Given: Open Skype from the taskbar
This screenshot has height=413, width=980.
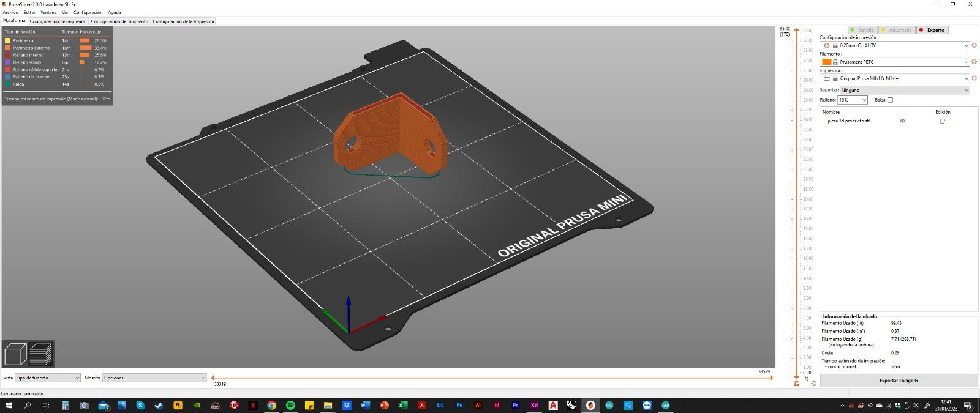Looking at the screenshot, I should click(x=140, y=405).
